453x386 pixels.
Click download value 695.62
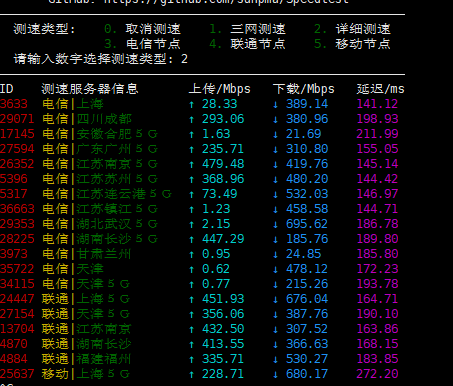coord(307,224)
